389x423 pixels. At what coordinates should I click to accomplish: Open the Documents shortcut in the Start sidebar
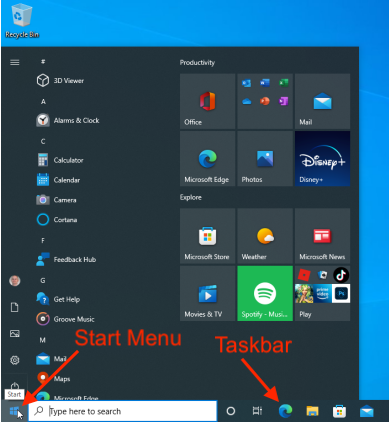(15, 307)
